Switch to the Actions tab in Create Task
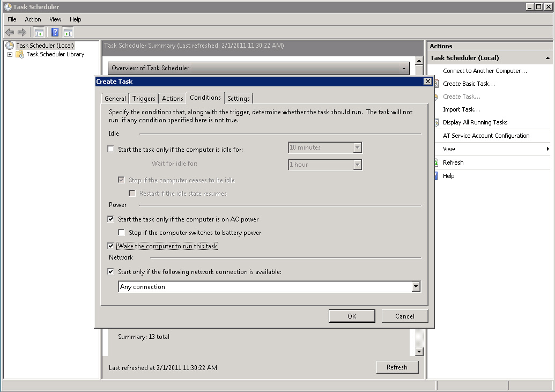 pyautogui.click(x=172, y=99)
